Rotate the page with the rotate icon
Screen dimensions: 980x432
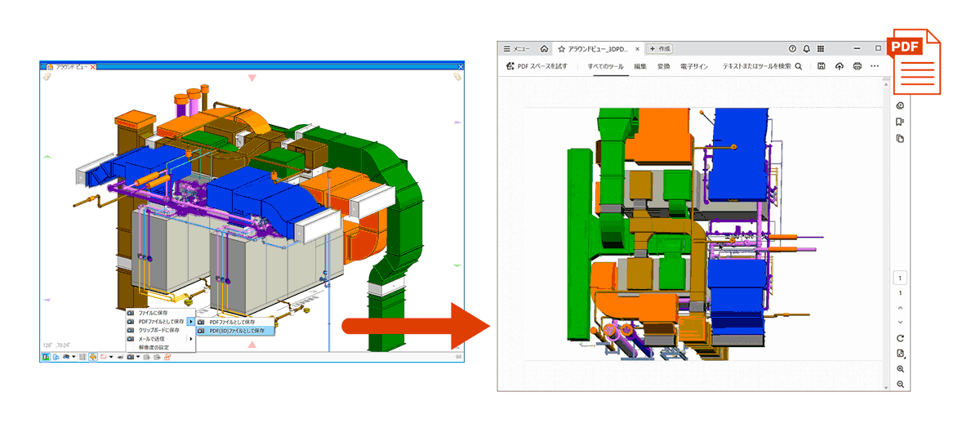tap(900, 338)
